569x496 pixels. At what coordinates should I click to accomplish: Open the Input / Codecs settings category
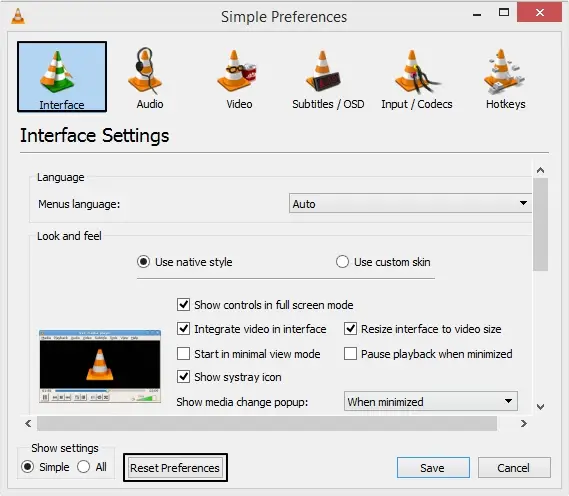click(x=417, y=78)
